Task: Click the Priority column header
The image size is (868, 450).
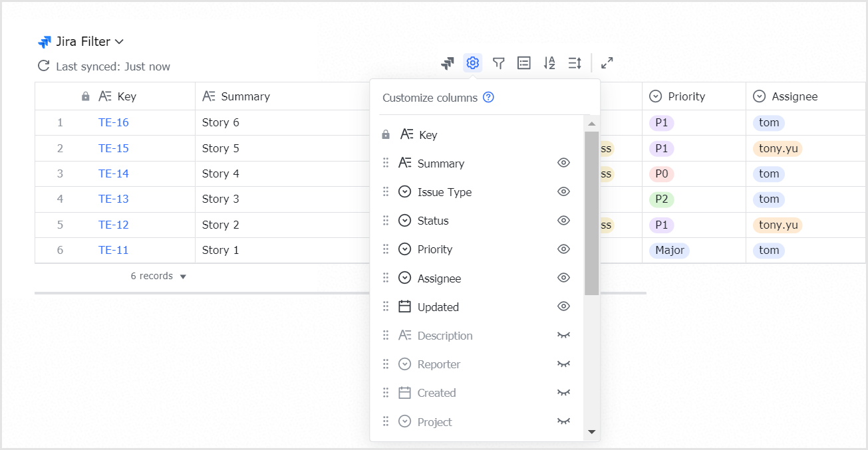Action: pyautogui.click(x=685, y=96)
